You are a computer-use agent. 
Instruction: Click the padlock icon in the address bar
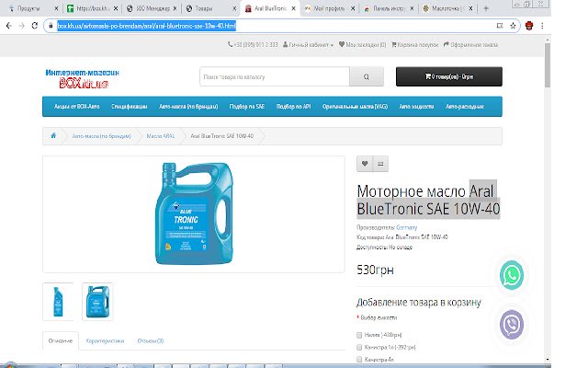pos(51,26)
